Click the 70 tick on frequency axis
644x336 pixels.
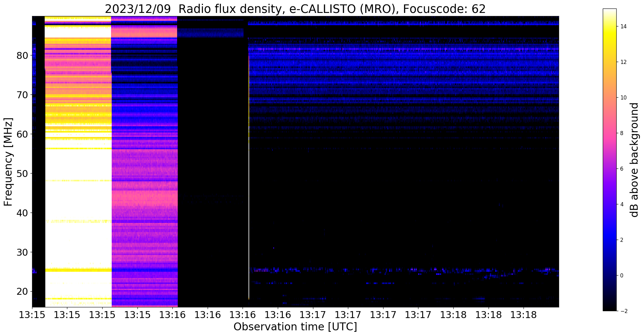click(x=23, y=95)
